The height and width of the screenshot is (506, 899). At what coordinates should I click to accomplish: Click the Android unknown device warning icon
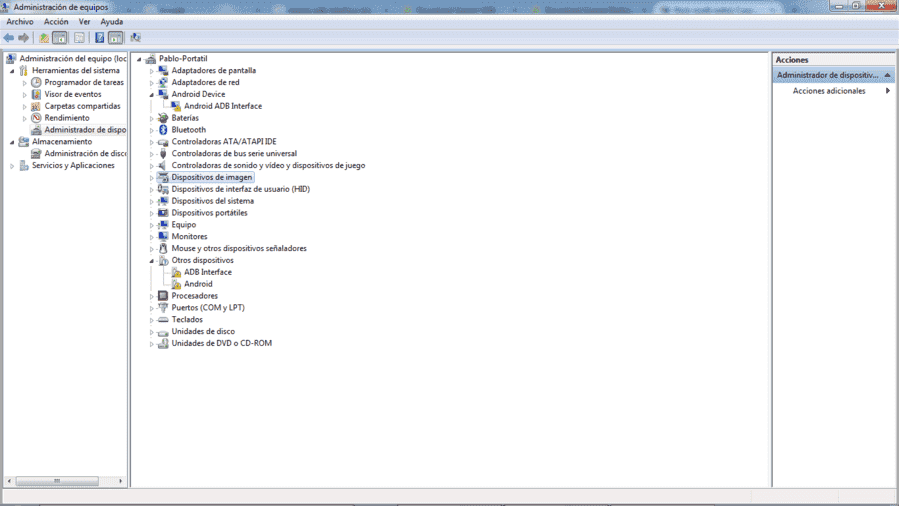coord(175,284)
